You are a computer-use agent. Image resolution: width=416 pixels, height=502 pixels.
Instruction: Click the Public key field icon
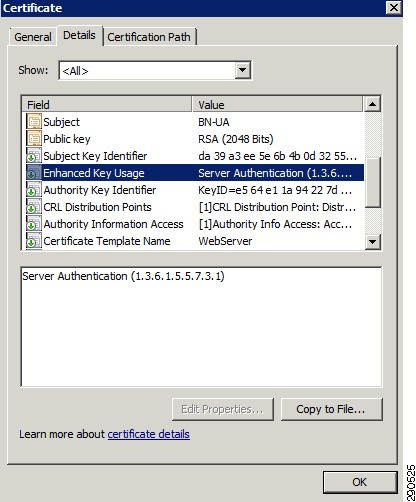[34, 139]
